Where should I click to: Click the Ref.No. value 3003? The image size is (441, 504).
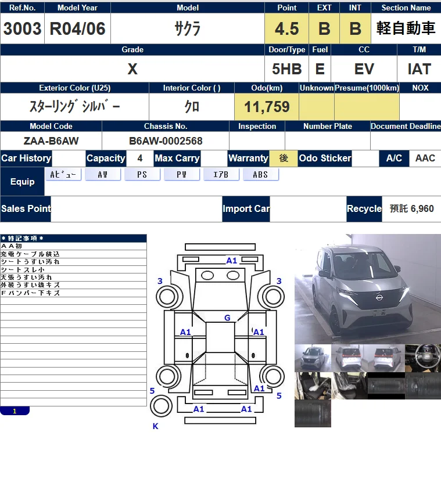(22, 29)
